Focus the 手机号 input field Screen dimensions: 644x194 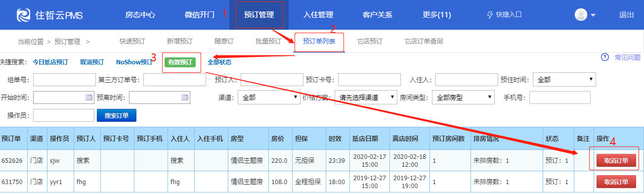coord(560,97)
